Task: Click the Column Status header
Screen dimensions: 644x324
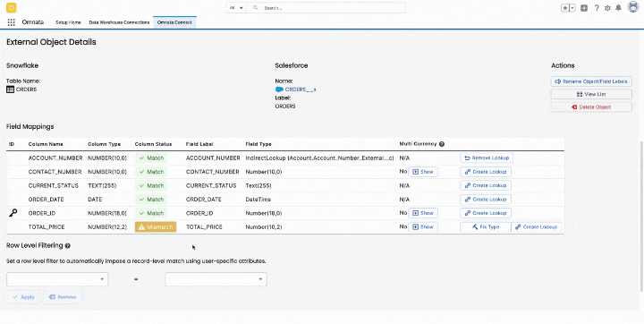Action: pos(153,144)
